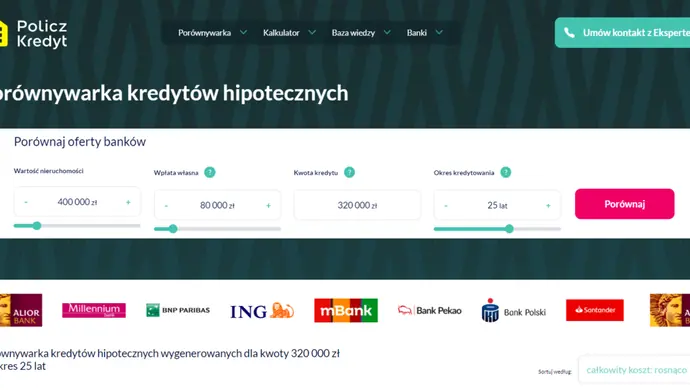Increase Wartość nieruchomości with plus

pyautogui.click(x=128, y=202)
